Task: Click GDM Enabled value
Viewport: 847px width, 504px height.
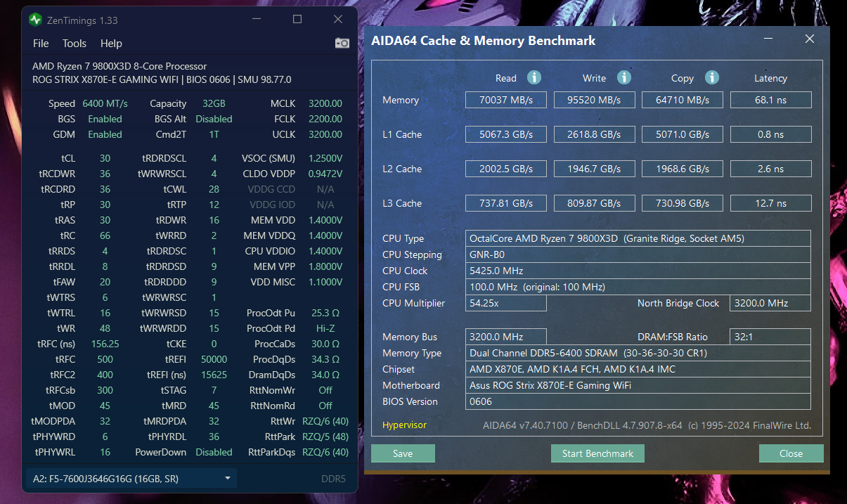Action: click(x=105, y=134)
